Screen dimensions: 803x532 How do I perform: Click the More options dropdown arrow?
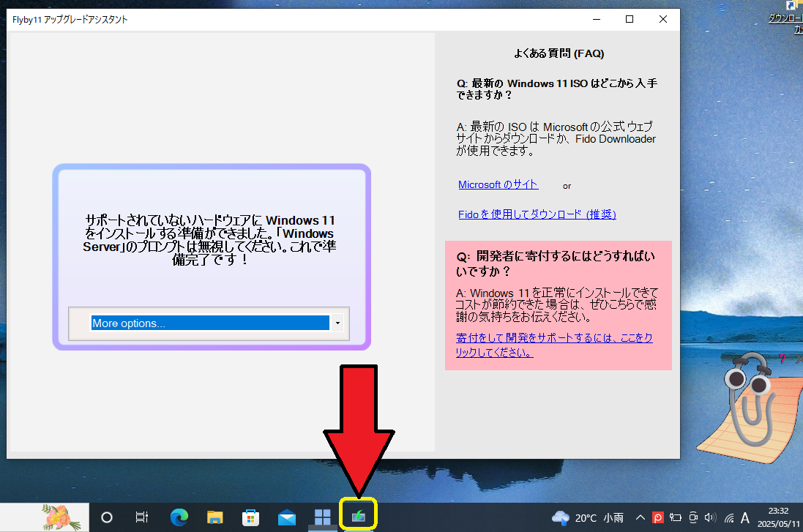pyautogui.click(x=337, y=323)
